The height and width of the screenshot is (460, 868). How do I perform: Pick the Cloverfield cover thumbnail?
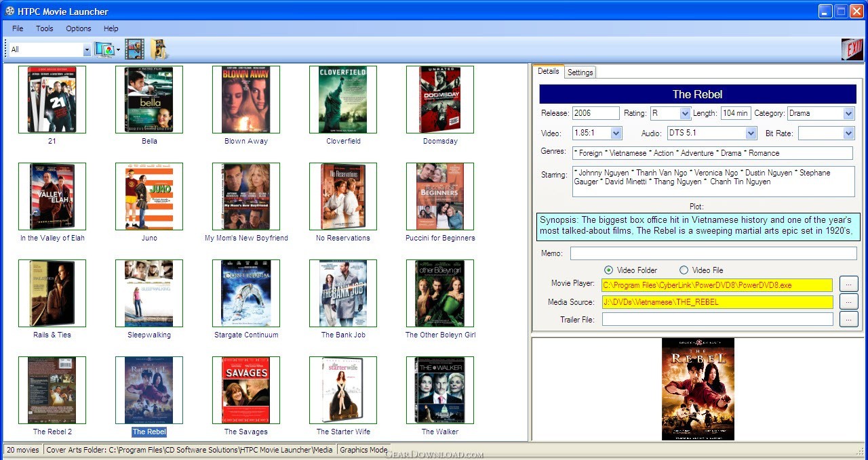(x=343, y=100)
